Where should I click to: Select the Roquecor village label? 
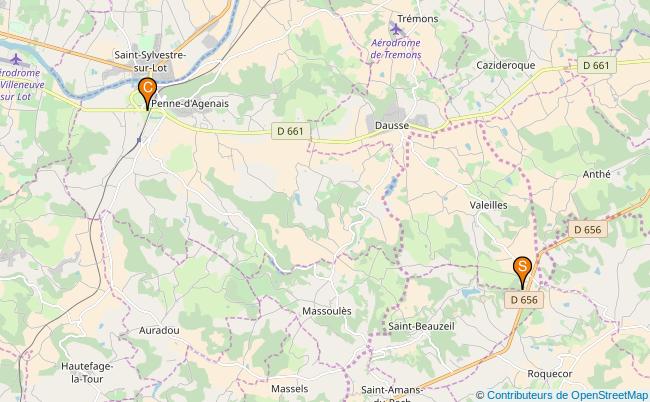tap(550, 373)
